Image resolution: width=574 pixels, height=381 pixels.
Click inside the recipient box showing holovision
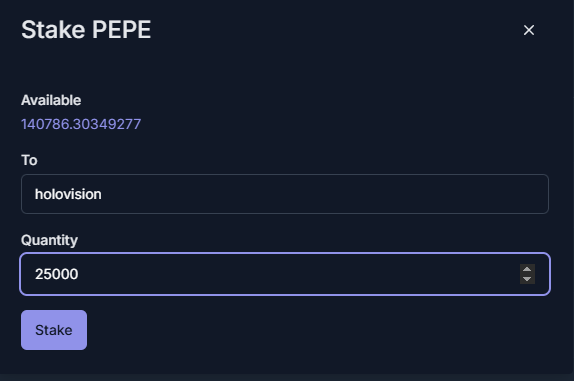pos(285,194)
